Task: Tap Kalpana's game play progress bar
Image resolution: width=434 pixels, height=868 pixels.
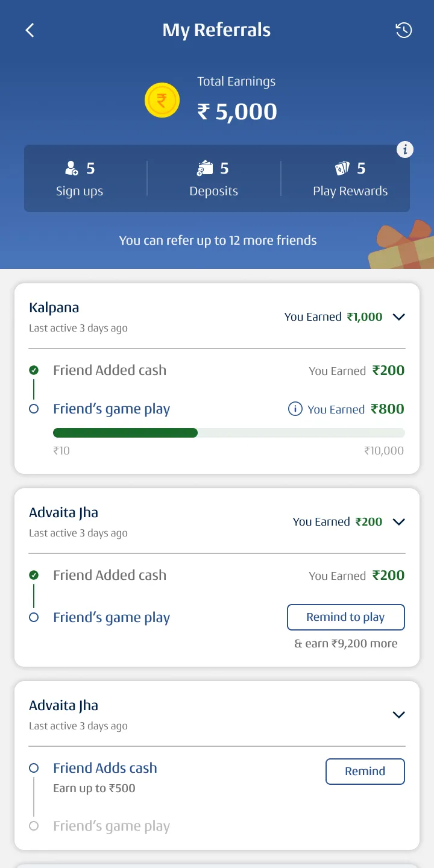Action: (228, 433)
